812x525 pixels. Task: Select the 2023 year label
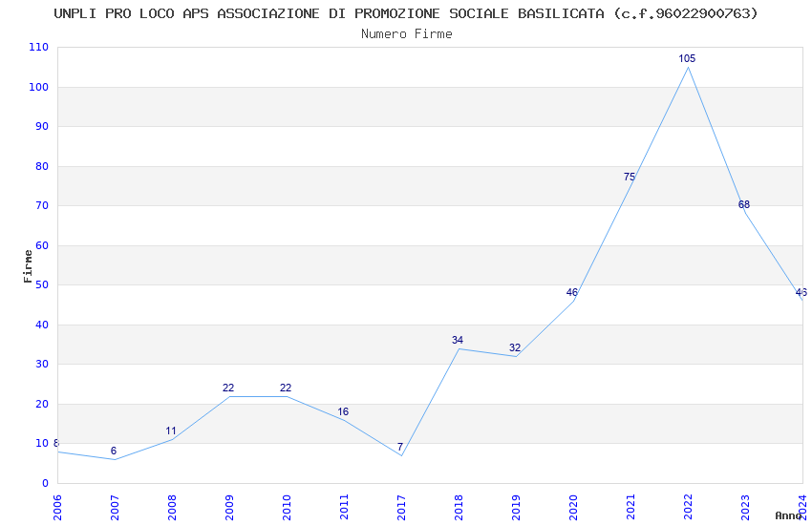tap(745, 507)
